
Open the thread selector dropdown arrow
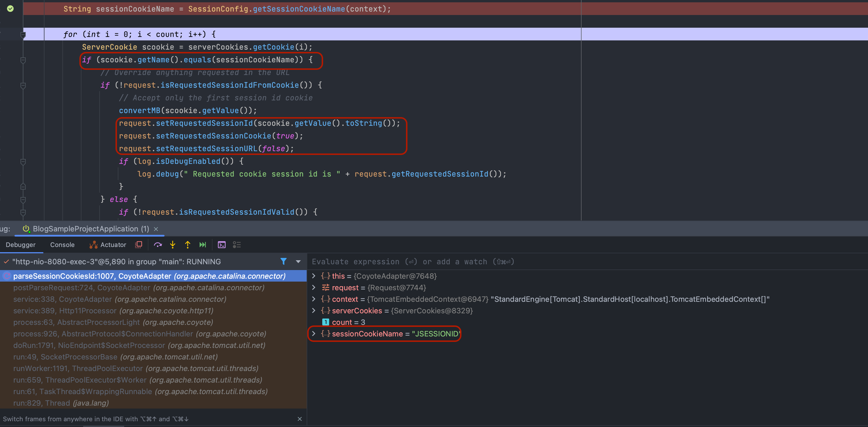point(298,262)
